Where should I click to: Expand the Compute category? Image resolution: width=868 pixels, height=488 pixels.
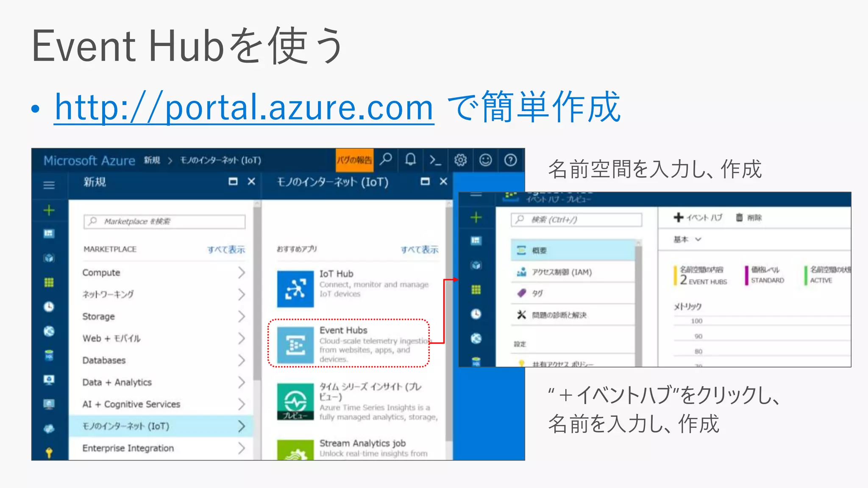(164, 273)
